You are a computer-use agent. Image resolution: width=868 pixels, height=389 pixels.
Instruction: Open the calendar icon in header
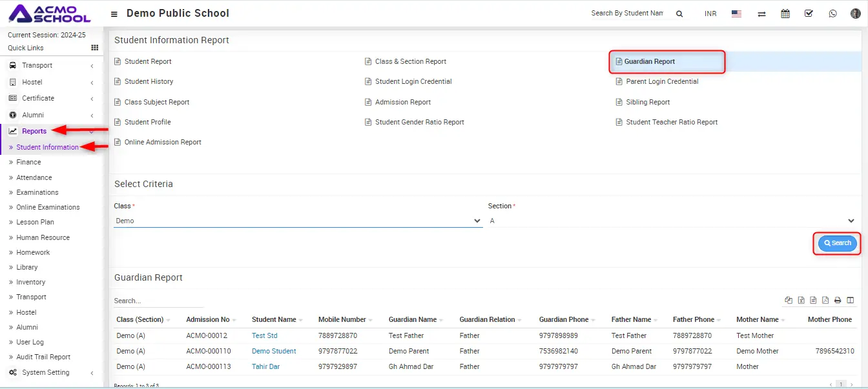pos(785,14)
